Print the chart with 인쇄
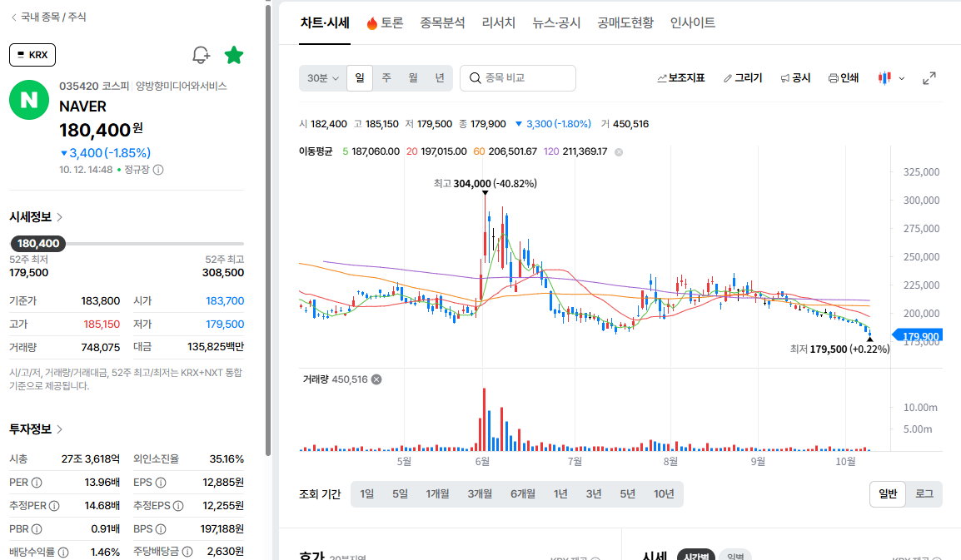961x560 pixels. click(x=844, y=78)
